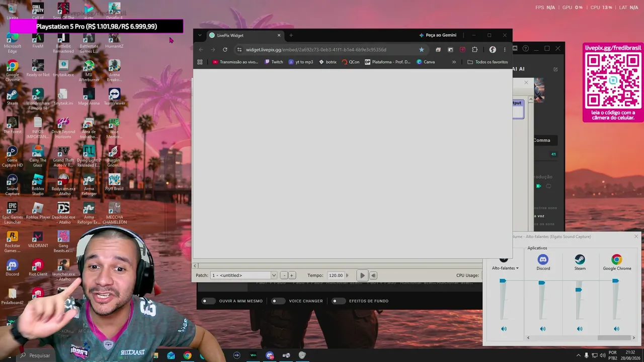This screenshot has height=362, width=644.
Task: Bookmark this page with the star icon
Action: tap(422, 49)
